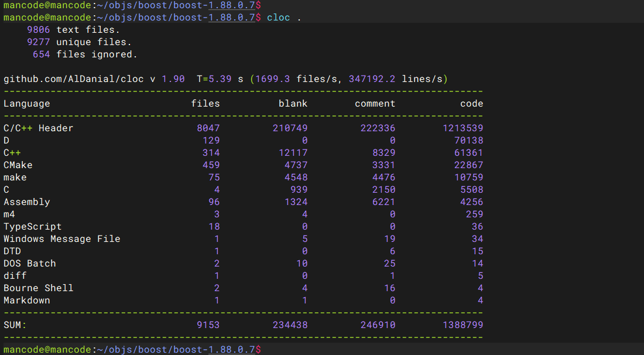Select the 'comment' column header
This screenshot has height=355, width=644.
click(375, 104)
